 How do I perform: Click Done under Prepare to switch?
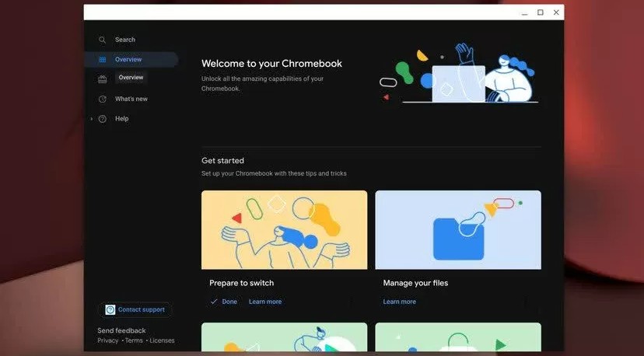[229, 302]
